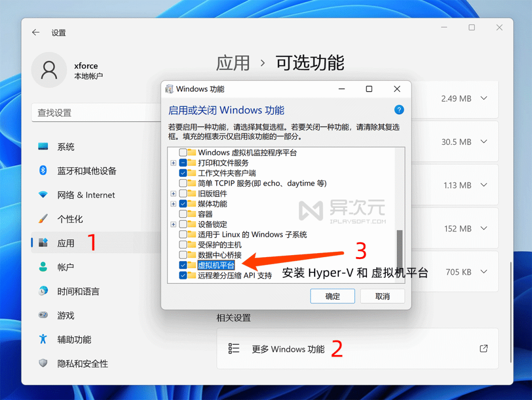Click the help question mark icon
532x400 pixels.
[399, 110]
